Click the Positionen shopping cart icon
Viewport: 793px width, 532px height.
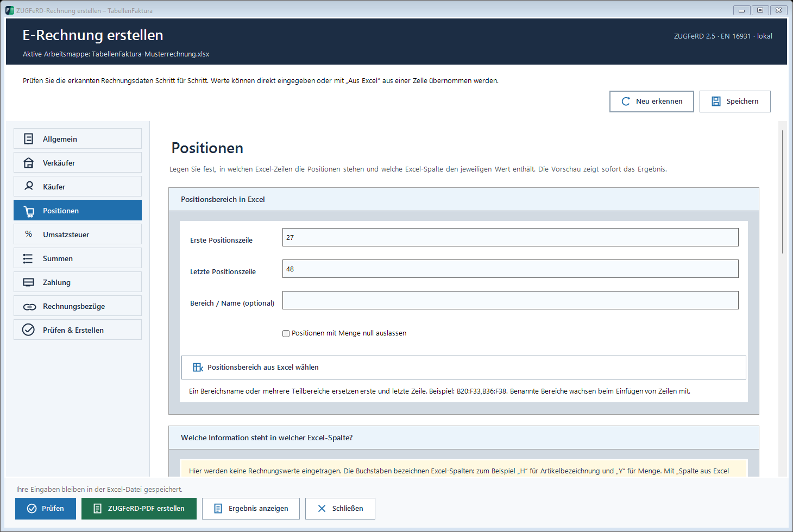(x=29, y=211)
